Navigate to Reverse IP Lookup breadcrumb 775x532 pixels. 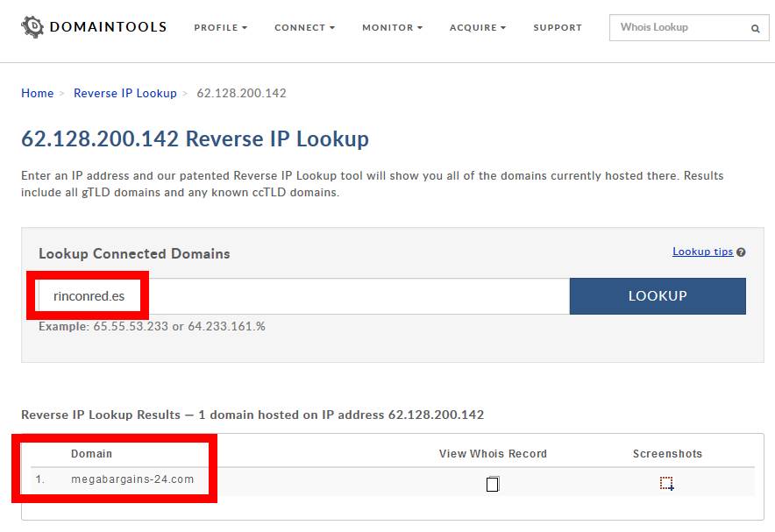[124, 94]
